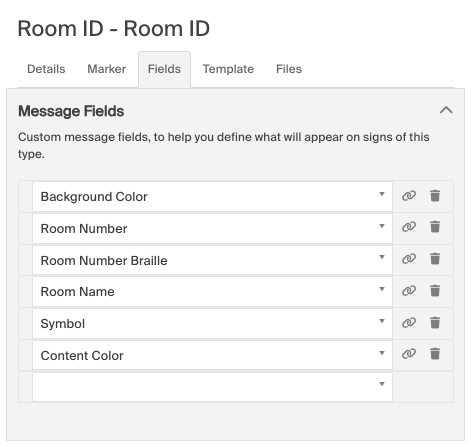This screenshot has height=447, width=471.
Task: Open the Background Color dropdown
Action: pyautogui.click(x=212, y=197)
